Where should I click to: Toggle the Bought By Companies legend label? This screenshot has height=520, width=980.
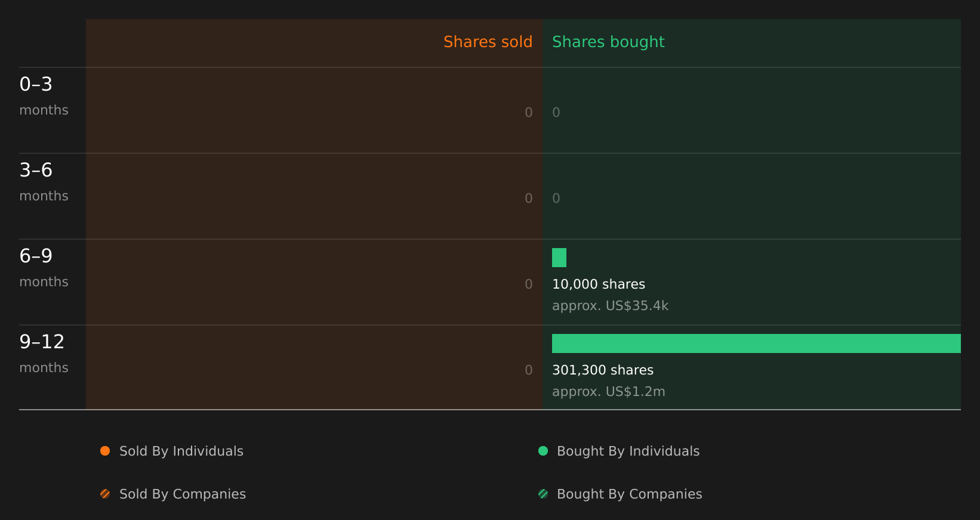pyautogui.click(x=629, y=494)
